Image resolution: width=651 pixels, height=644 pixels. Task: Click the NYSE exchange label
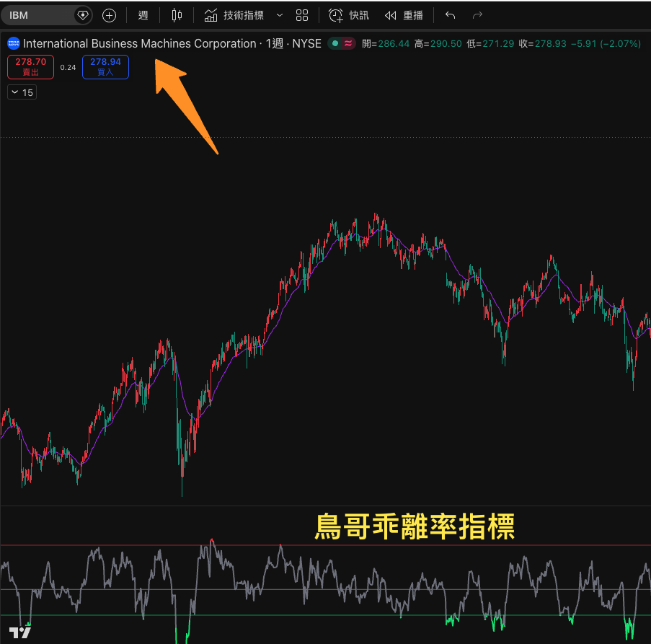pyautogui.click(x=307, y=43)
